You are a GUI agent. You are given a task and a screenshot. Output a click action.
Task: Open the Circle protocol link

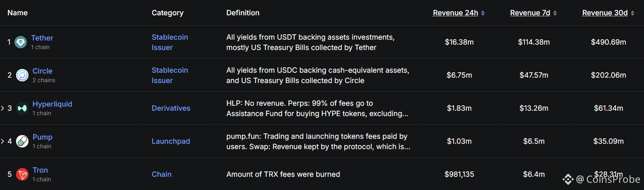coord(42,71)
